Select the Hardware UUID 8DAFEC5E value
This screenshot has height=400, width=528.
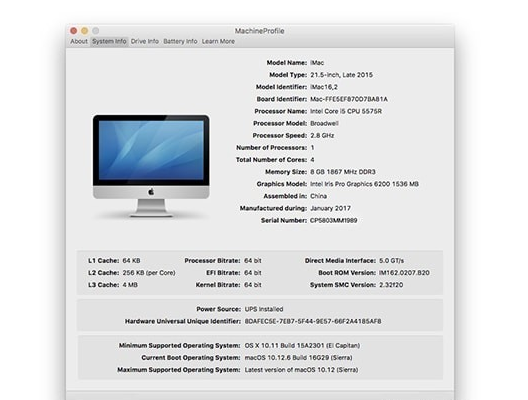coord(313,322)
